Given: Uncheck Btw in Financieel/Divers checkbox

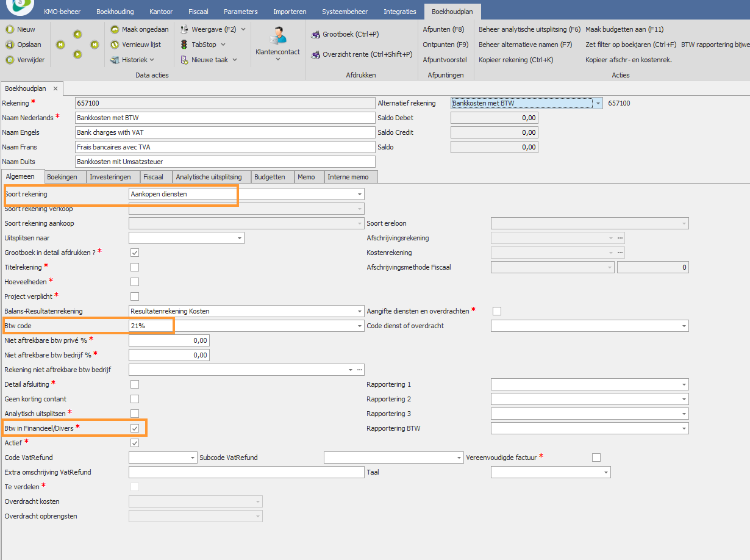Looking at the screenshot, I should (x=135, y=428).
